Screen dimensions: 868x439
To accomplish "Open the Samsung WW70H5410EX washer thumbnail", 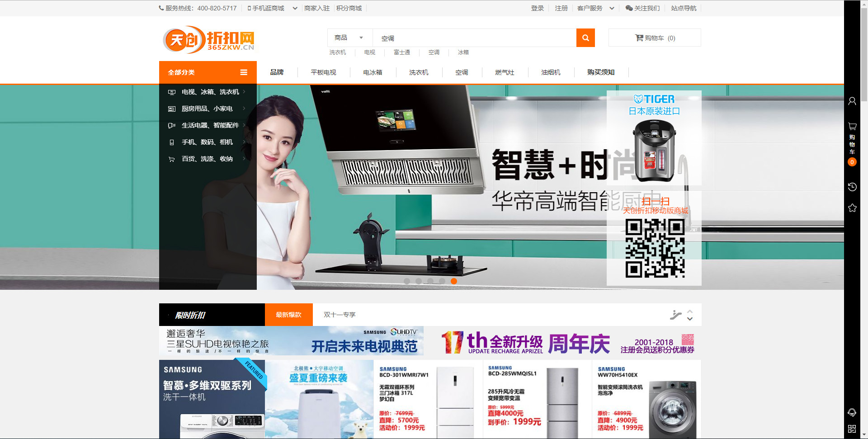I will tap(647, 399).
